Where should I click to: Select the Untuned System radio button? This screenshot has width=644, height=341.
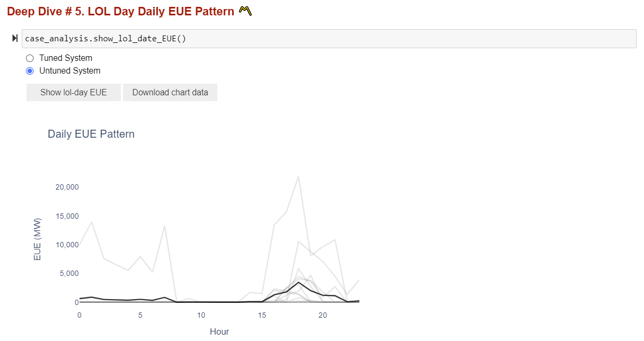click(x=30, y=71)
